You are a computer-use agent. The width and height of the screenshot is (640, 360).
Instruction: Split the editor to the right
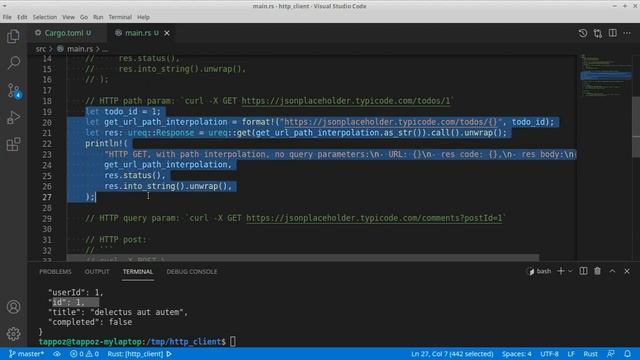[x=612, y=33]
